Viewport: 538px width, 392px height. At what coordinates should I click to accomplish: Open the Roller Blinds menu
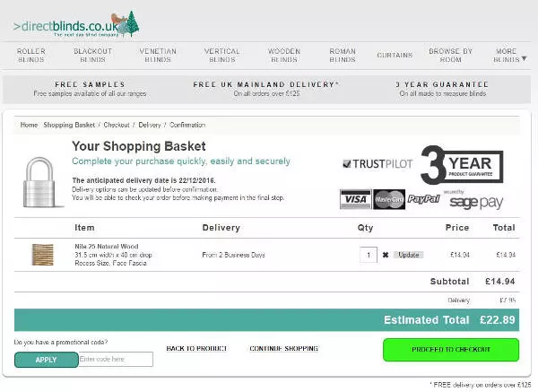pos(30,56)
